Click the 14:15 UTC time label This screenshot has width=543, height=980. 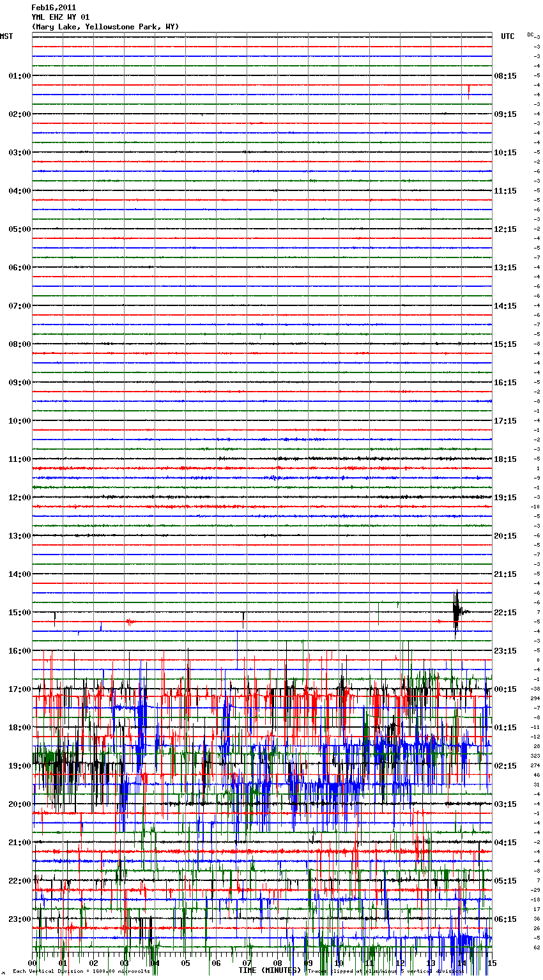click(x=505, y=306)
